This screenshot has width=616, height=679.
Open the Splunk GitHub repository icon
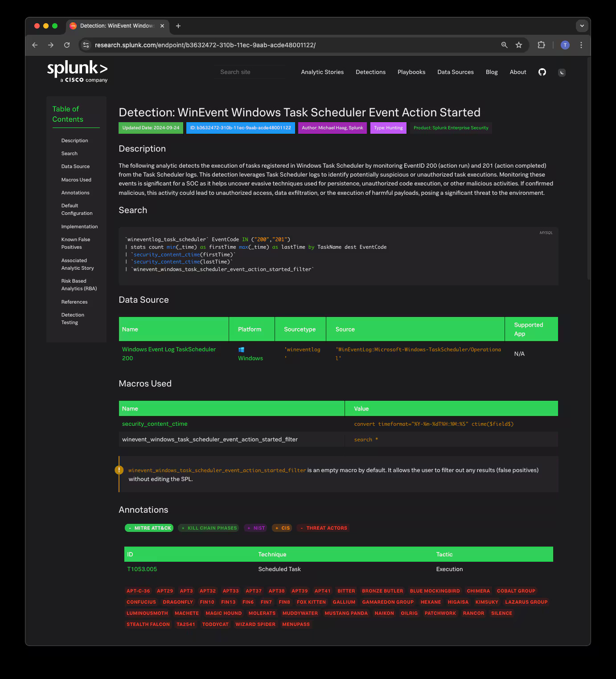[x=542, y=72]
